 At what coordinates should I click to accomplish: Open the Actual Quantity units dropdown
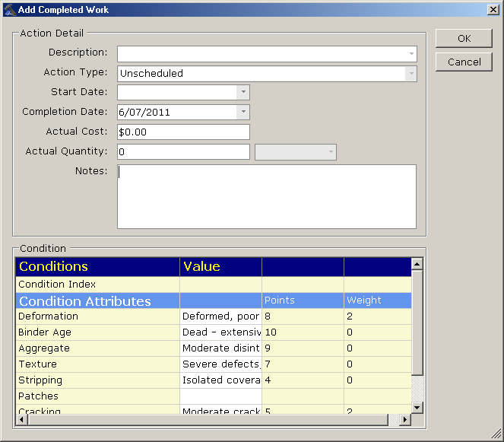coord(331,152)
